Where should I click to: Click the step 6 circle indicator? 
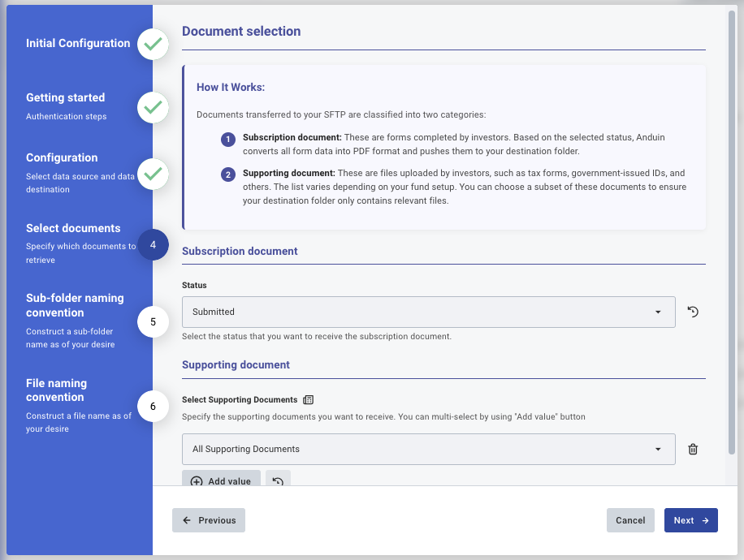click(x=153, y=407)
